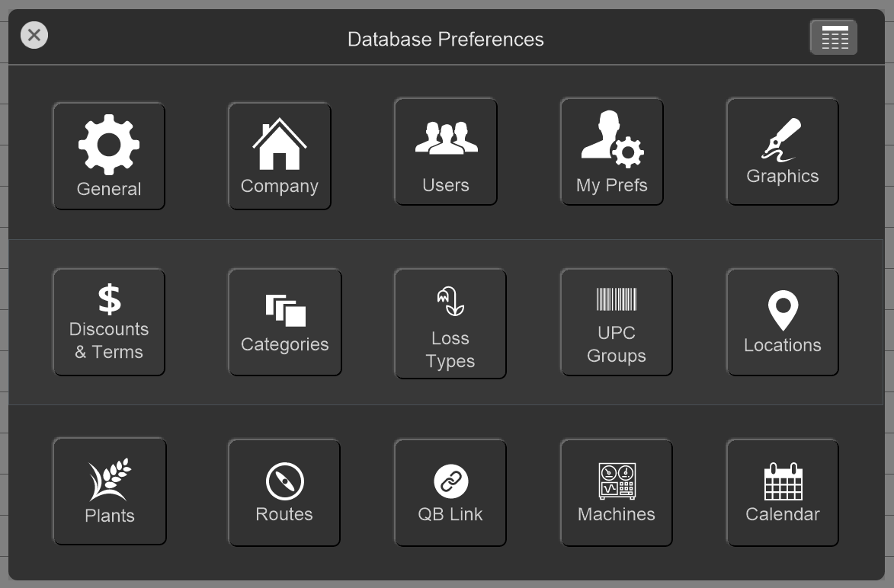Select the Users preferences icon
The width and height of the screenshot is (894, 588).
pos(446,152)
